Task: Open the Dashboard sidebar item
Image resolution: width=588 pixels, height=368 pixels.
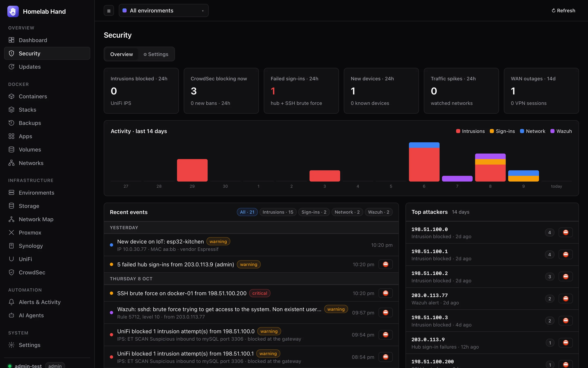Action: [47, 40]
